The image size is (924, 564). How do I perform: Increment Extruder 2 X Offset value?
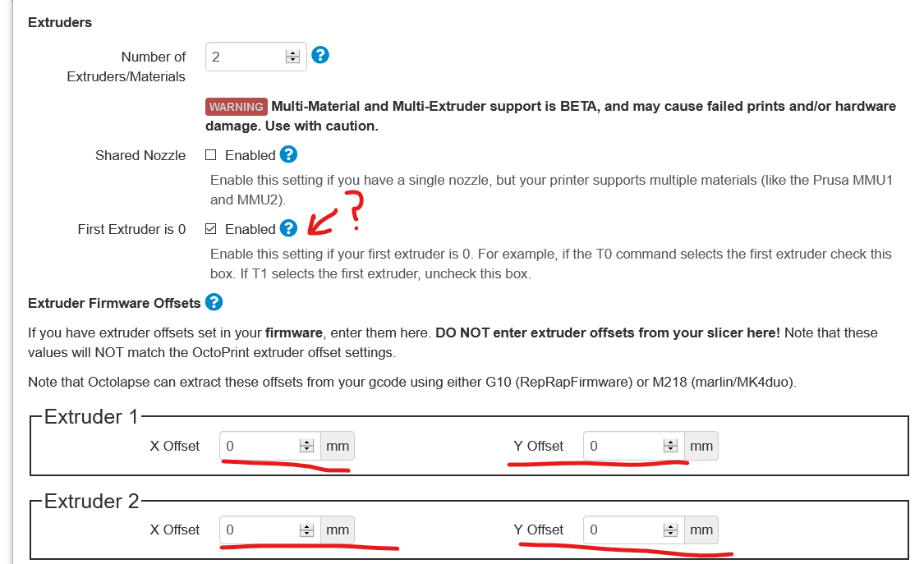click(x=307, y=526)
